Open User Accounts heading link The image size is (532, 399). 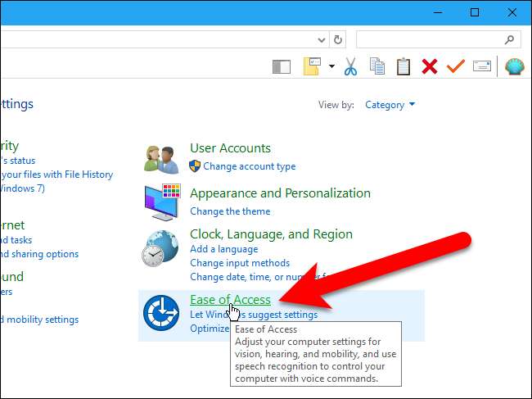pos(230,148)
